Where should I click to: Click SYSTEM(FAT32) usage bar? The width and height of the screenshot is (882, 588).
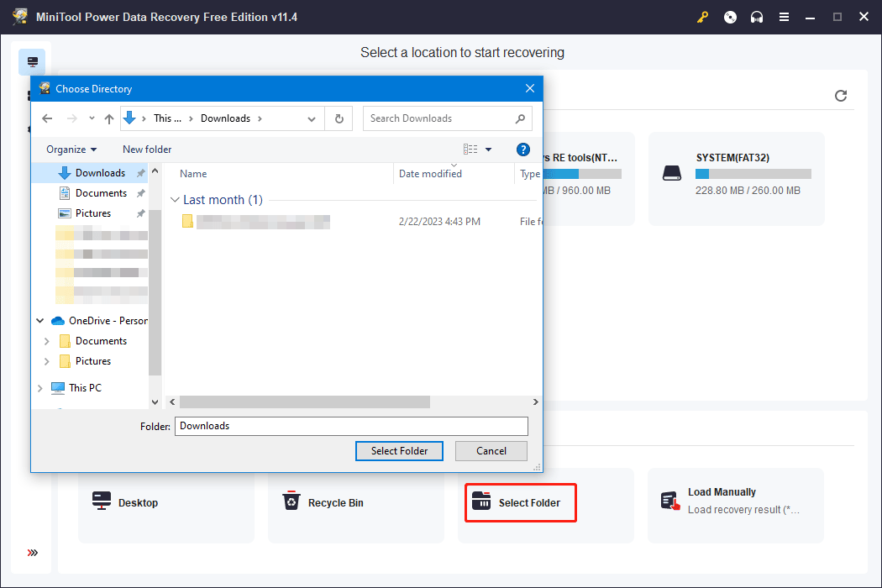pyautogui.click(x=753, y=174)
